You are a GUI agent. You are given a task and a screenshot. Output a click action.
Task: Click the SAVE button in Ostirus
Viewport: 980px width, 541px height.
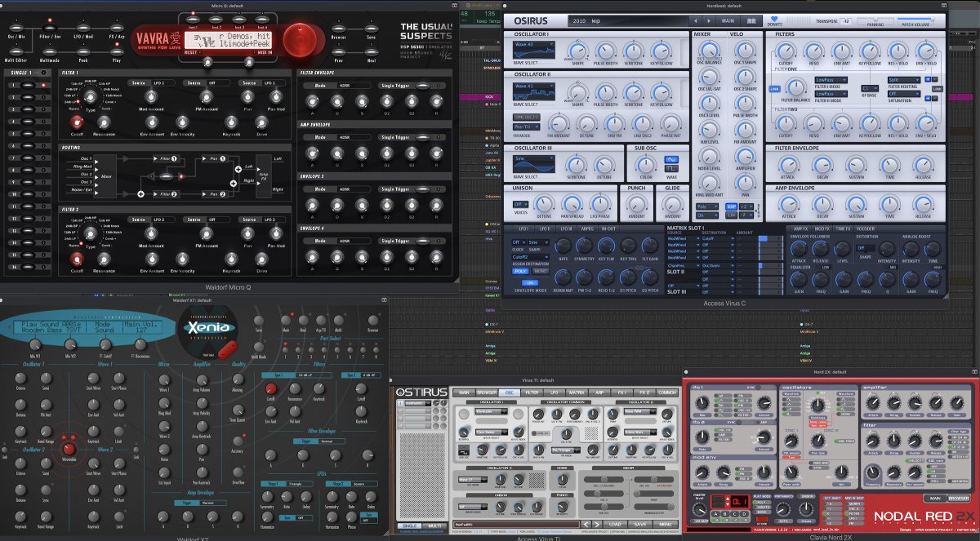tap(640, 524)
